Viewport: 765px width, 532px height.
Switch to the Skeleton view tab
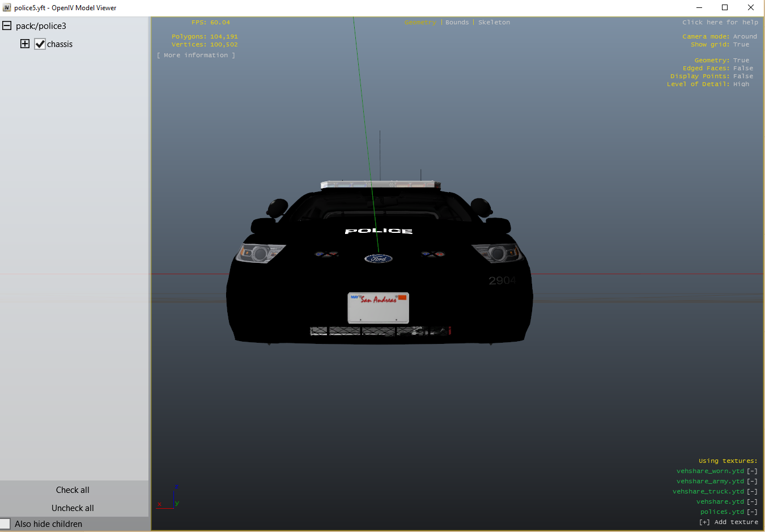click(x=494, y=23)
